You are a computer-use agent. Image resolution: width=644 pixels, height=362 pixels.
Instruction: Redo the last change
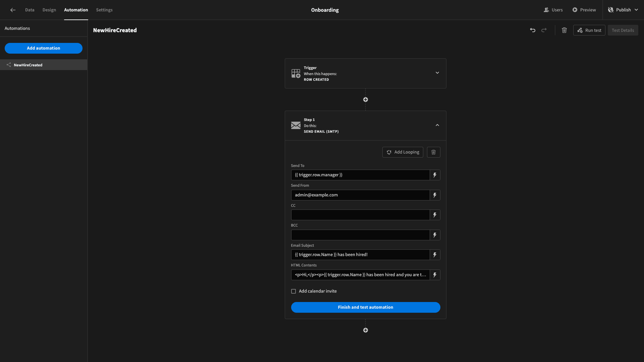pos(544,30)
